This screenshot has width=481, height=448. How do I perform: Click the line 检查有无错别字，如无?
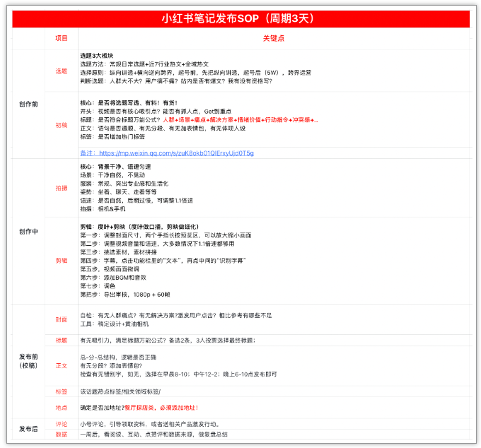click(178, 375)
